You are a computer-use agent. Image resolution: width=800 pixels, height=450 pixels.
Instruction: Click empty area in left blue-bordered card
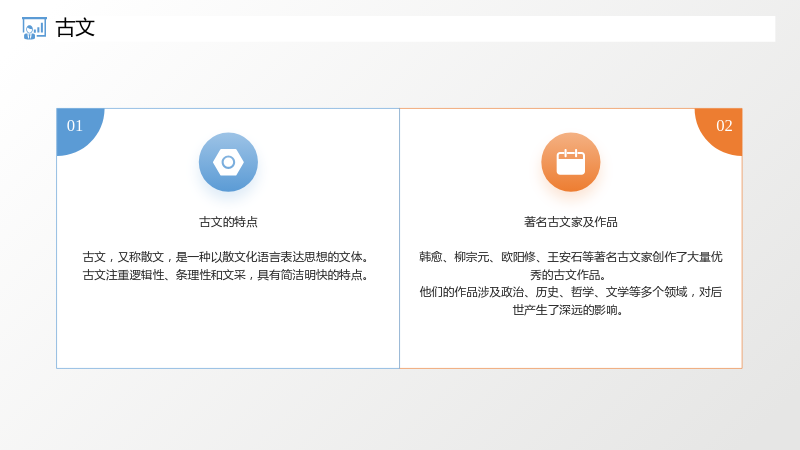pyautogui.click(x=228, y=327)
